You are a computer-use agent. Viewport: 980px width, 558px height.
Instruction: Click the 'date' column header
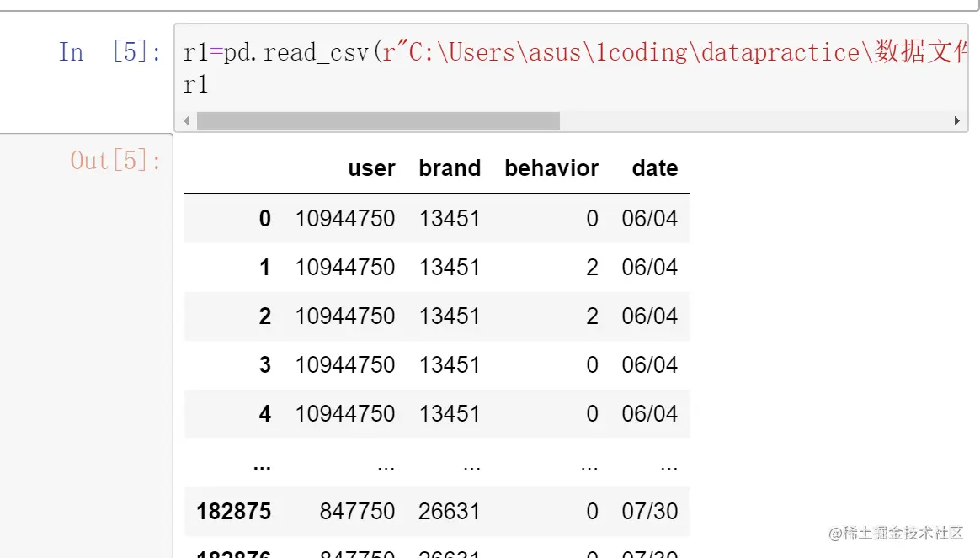coord(655,168)
